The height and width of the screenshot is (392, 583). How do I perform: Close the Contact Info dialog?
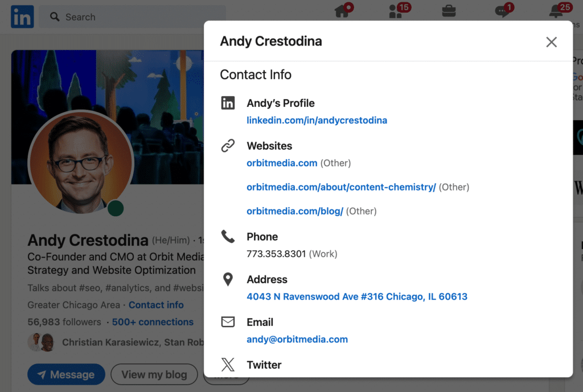[551, 42]
